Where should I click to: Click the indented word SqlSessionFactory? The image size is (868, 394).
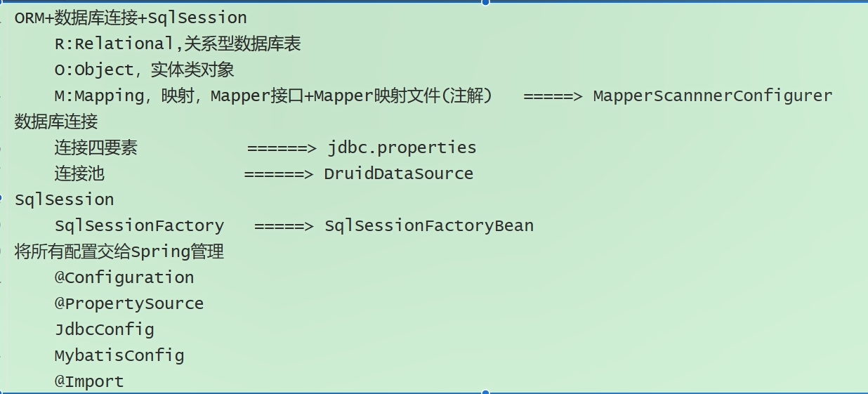point(139,225)
